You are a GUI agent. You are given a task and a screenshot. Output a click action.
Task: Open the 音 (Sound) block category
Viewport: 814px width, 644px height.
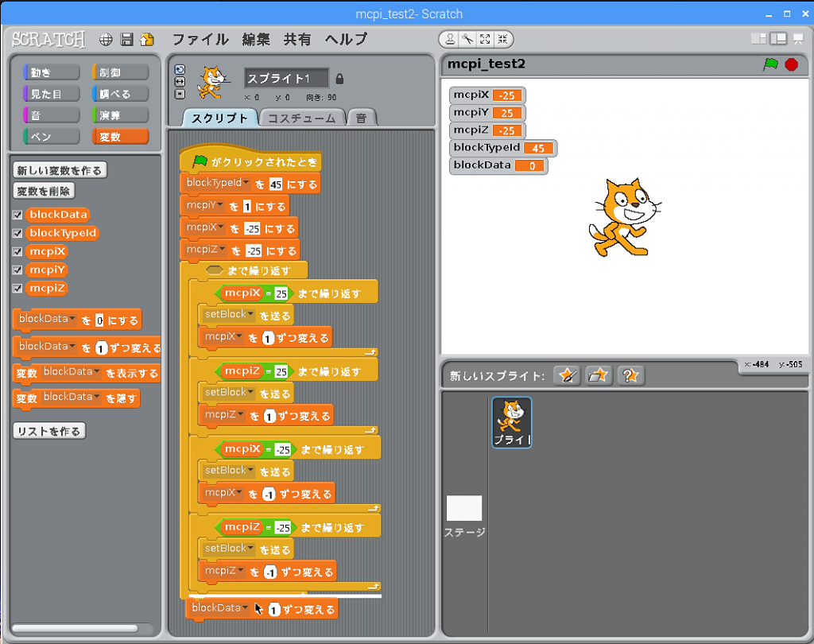52,115
